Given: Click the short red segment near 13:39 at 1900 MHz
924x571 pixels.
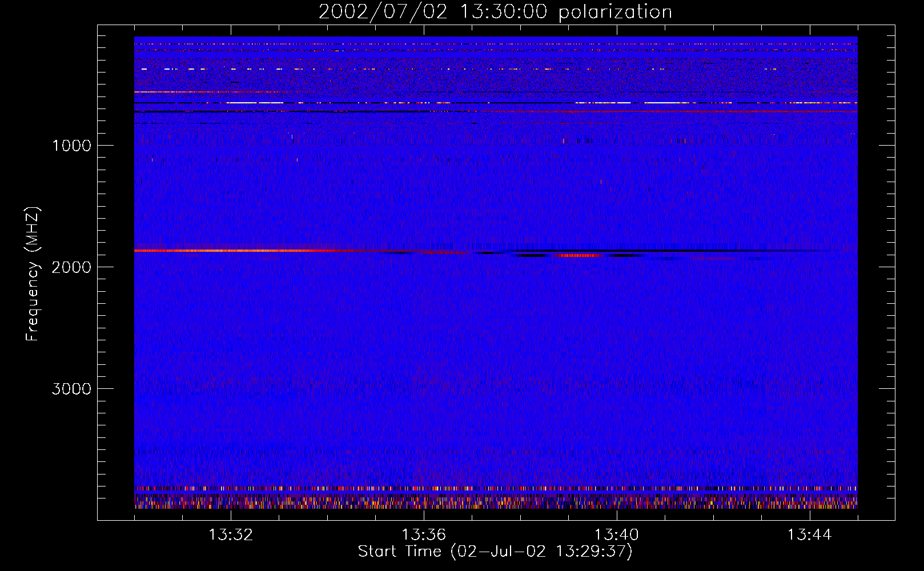Looking at the screenshot, I should click(578, 255).
